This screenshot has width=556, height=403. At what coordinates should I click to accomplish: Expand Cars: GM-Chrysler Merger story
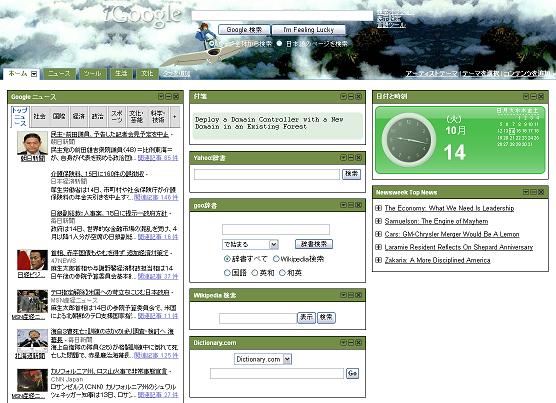pyautogui.click(x=378, y=234)
